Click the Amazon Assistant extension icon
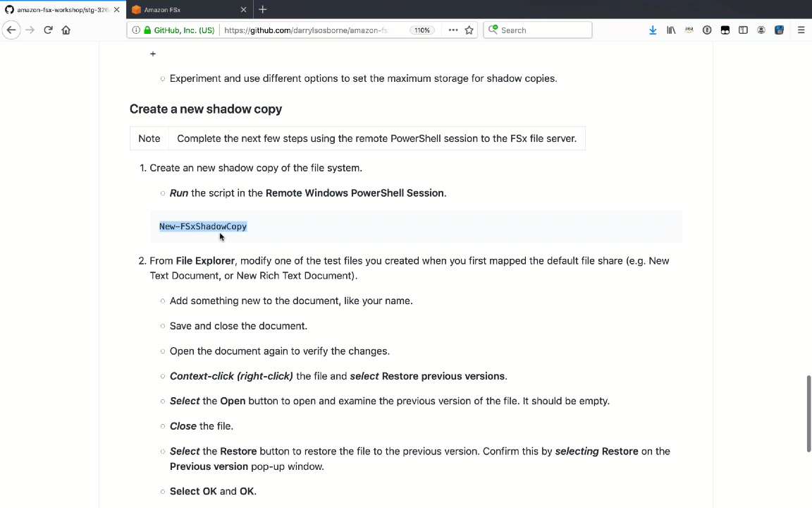The height and width of the screenshot is (508, 812). [689, 30]
